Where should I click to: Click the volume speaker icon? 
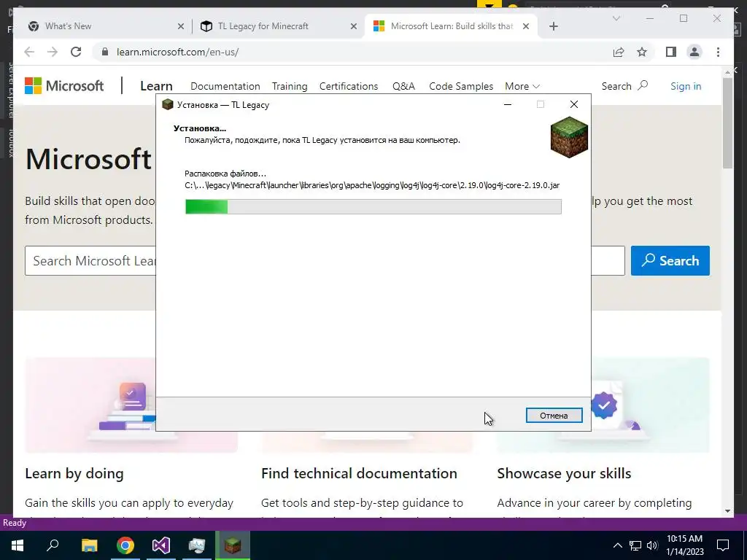652,545
